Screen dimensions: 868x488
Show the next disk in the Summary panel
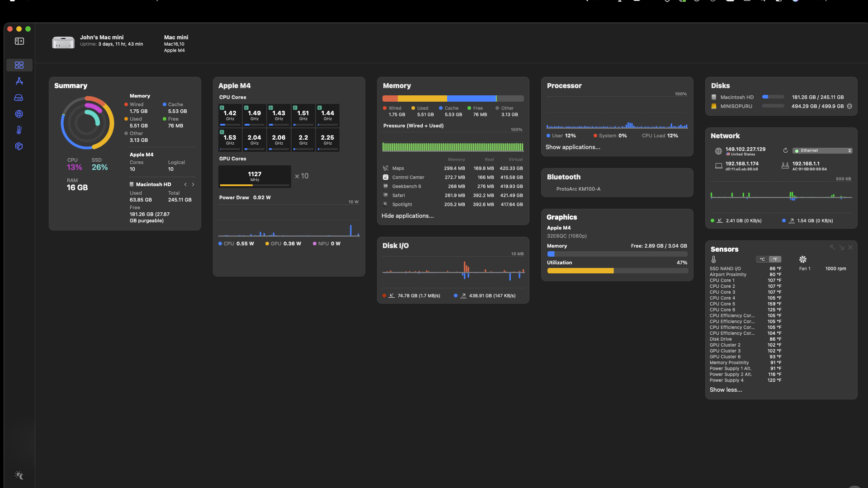pyautogui.click(x=193, y=184)
